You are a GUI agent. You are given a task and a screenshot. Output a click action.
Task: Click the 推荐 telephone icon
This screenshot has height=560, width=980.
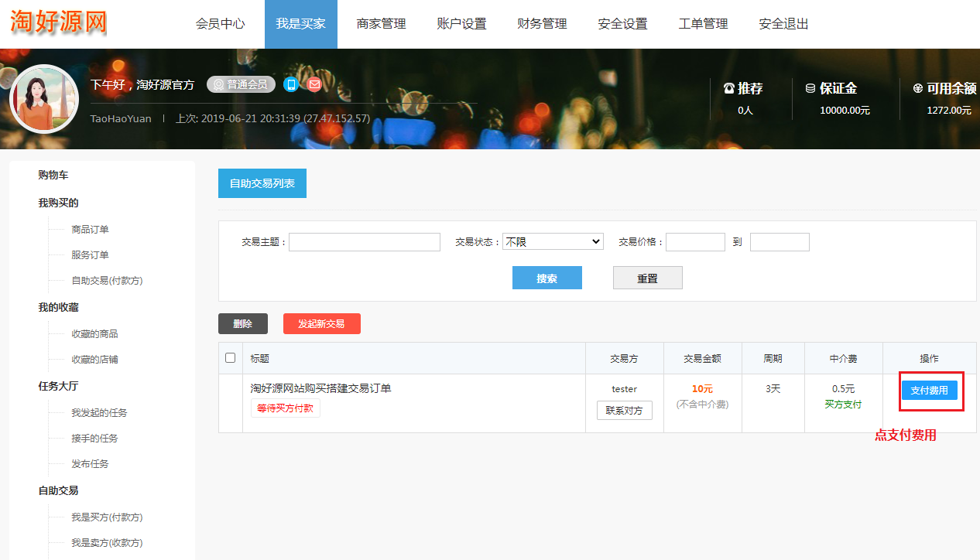click(728, 89)
